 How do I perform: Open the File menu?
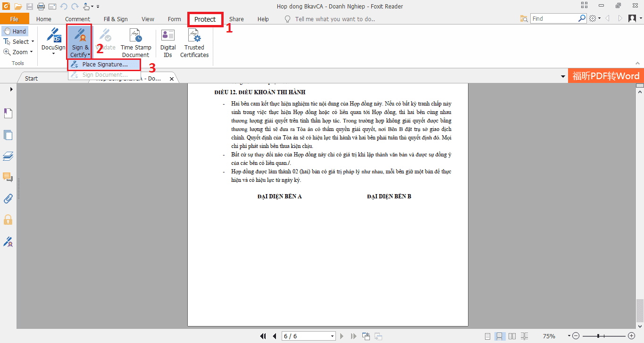[15, 19]
